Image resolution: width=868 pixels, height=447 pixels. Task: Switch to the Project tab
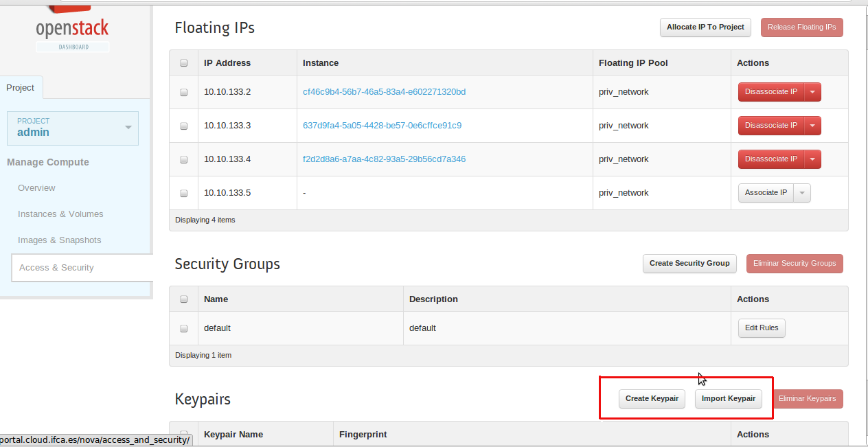point(21,88)
